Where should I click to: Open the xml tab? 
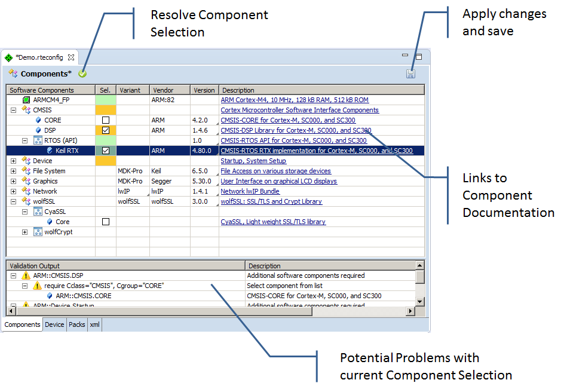(x=94, y=324)
